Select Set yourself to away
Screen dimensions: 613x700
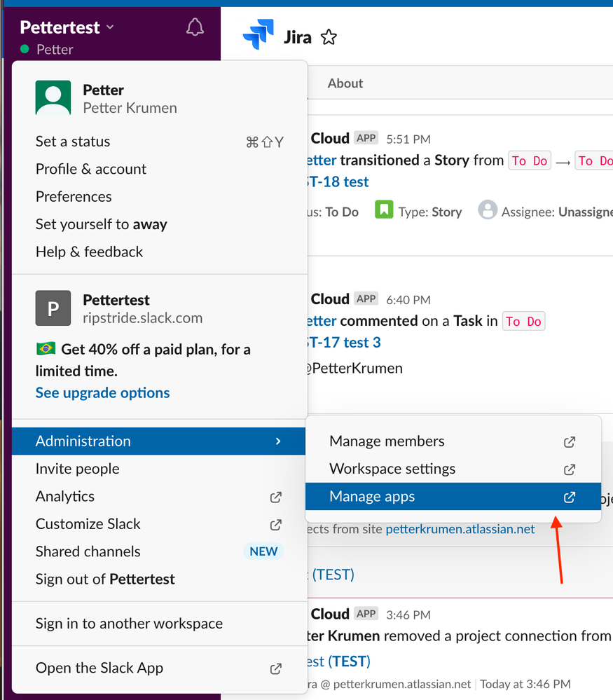pos(160,224)
